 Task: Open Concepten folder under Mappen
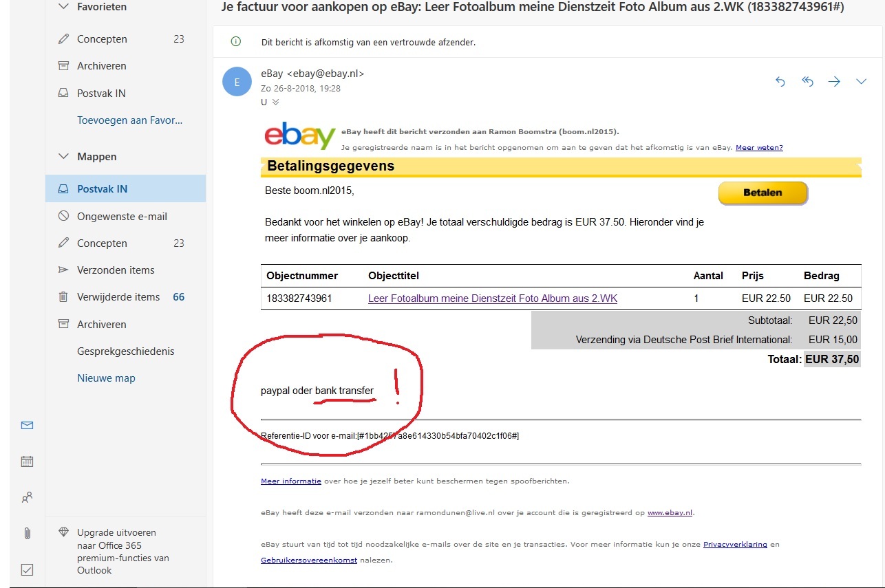click(102, 243)
